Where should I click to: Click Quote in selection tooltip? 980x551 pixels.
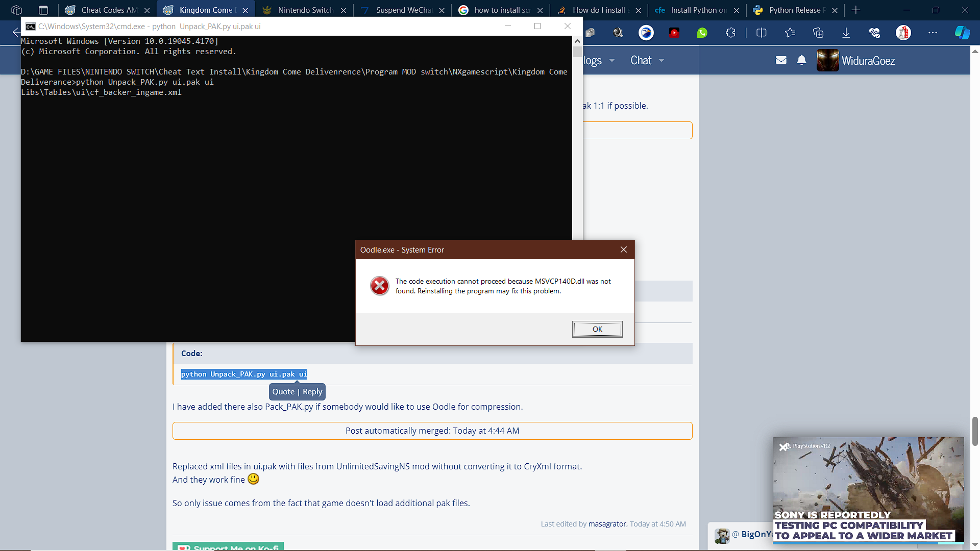pyautogui.click(x=283, y=392)
